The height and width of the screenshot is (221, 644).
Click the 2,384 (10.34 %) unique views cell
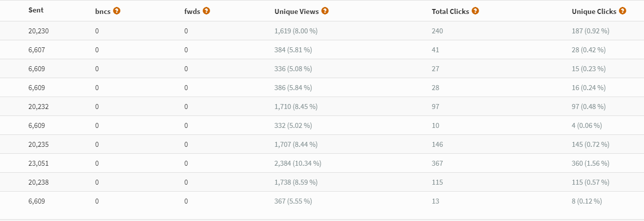pos(298,163)
